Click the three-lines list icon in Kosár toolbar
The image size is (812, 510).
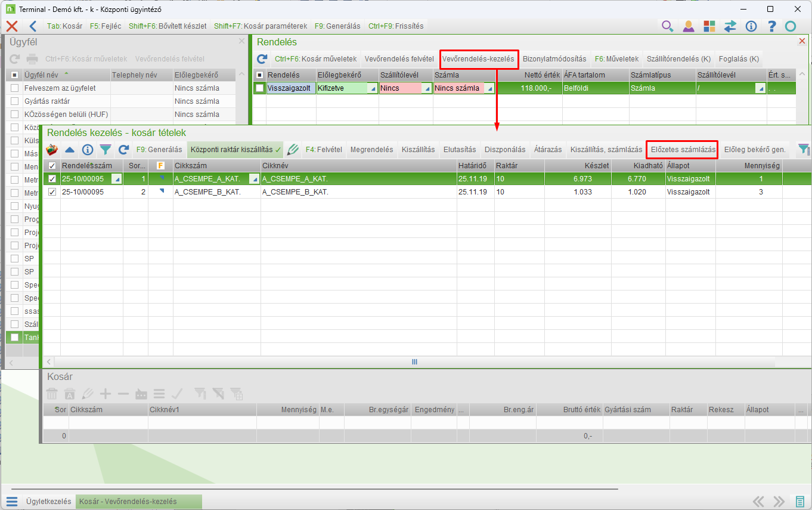coord(159,394)
